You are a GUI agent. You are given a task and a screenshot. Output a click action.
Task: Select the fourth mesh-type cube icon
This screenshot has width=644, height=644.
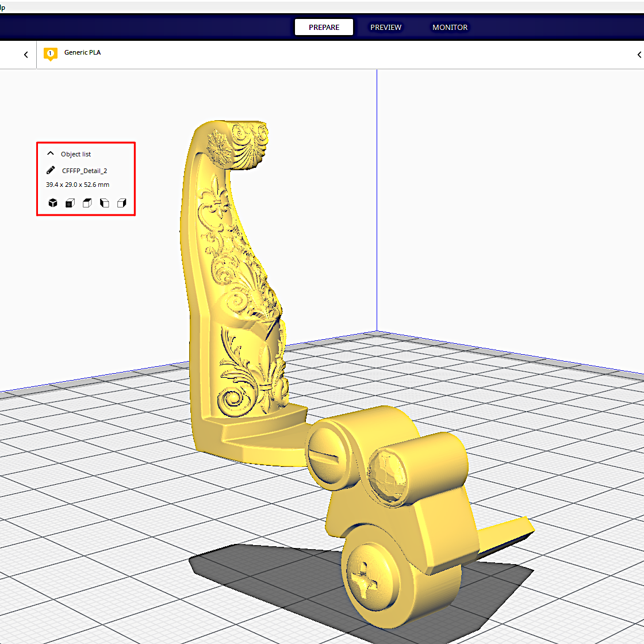point(104,202)
